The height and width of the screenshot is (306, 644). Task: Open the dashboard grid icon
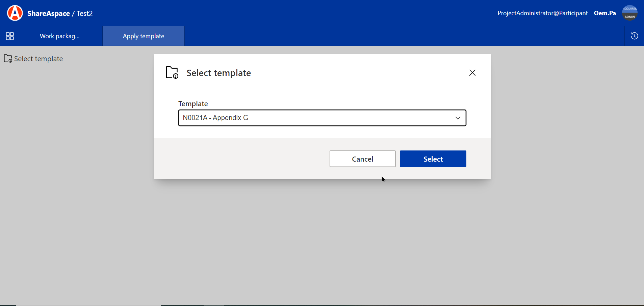pyautogui.click(x=10, y=36)
